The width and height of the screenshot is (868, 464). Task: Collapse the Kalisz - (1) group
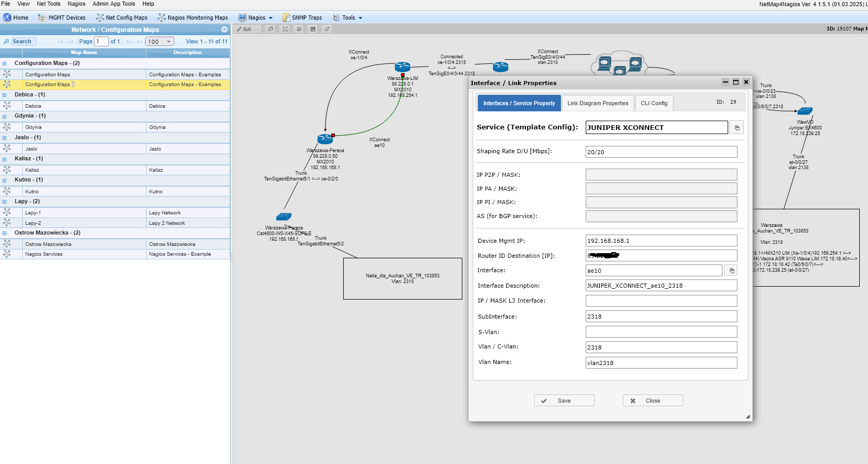coord(4,159)
